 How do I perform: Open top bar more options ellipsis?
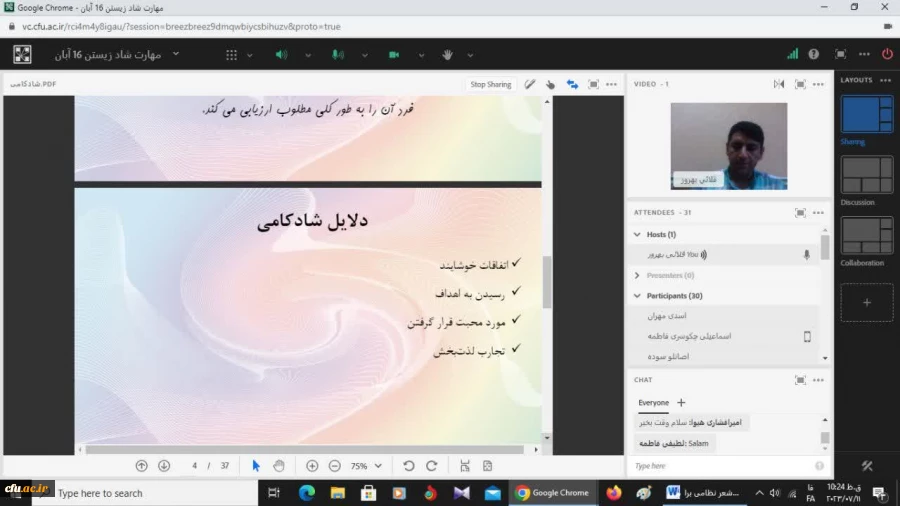(864, 54)
